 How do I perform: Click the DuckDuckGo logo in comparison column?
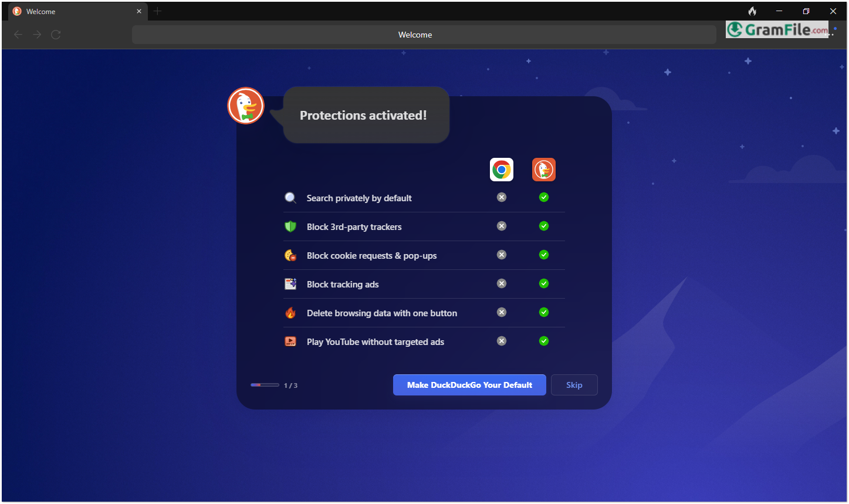click(x=544, y=170)
